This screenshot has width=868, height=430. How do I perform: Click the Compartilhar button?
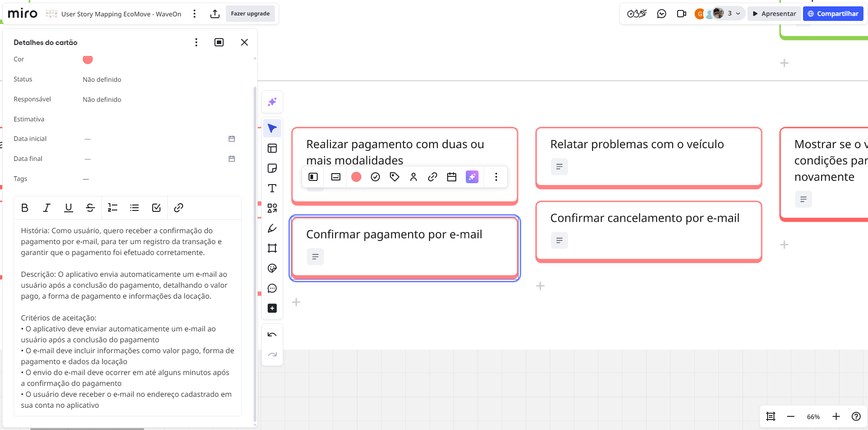833,14
